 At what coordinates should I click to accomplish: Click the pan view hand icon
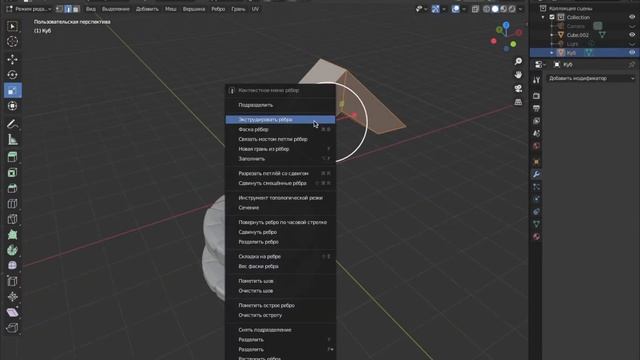[x=518, y=75]
